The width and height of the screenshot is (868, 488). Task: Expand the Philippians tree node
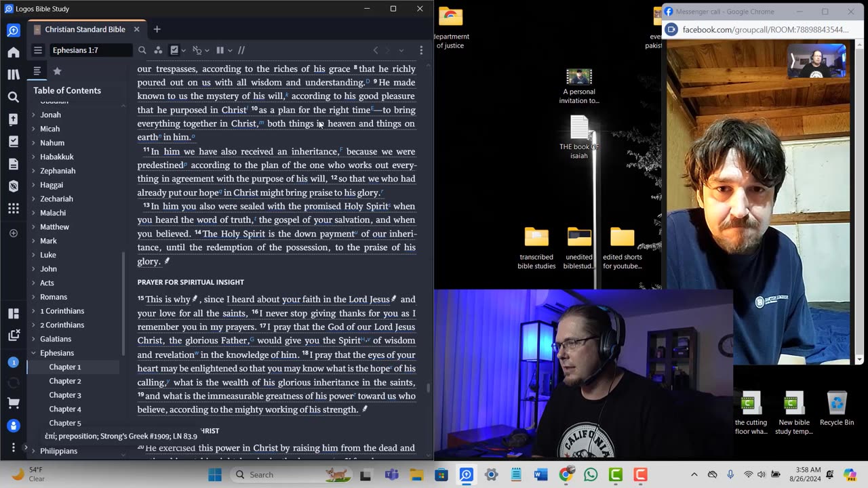(33, 451)
